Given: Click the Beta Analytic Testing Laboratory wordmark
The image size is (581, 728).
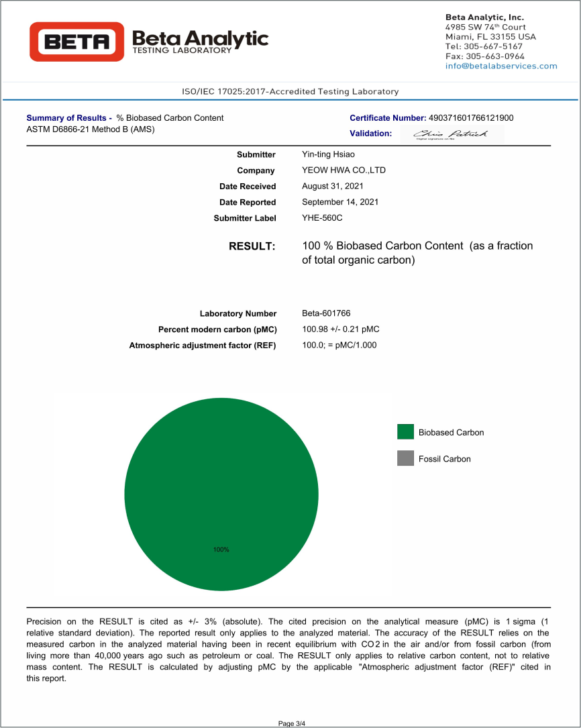Looking at the screenshot, I should point(200,42).
